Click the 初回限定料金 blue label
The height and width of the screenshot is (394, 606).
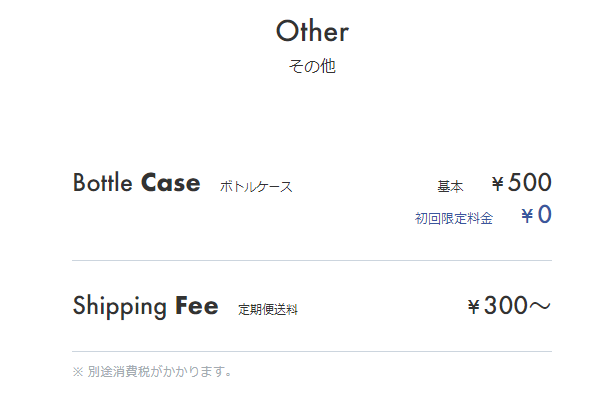pos(454,218)
